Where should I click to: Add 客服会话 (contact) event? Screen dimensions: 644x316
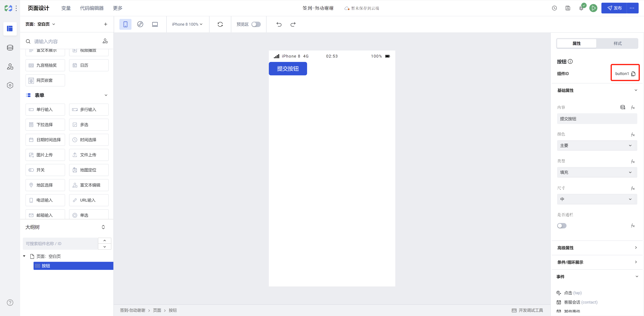point(577,302)
